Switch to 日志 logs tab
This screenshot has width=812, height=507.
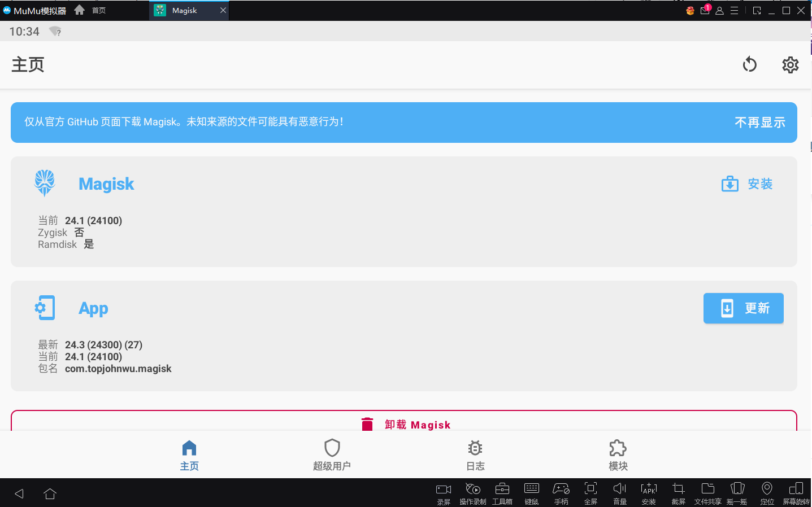(x=475, y=455)
